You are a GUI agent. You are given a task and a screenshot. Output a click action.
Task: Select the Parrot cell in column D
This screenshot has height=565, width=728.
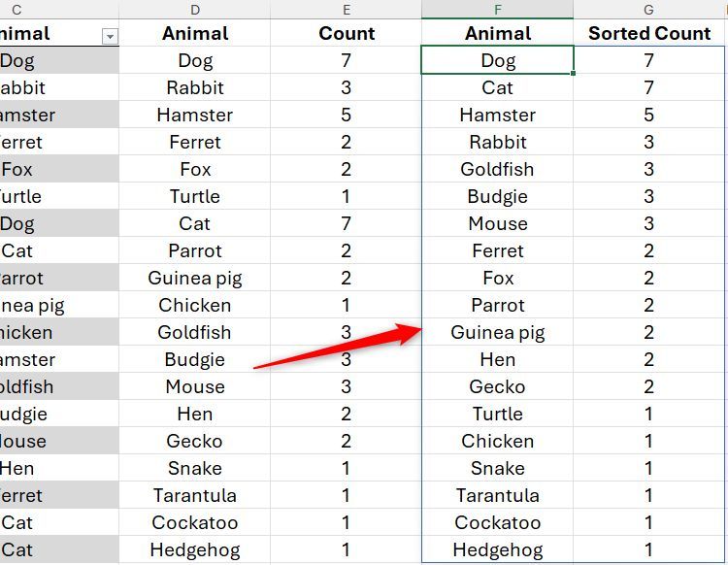tap(195, 250)
